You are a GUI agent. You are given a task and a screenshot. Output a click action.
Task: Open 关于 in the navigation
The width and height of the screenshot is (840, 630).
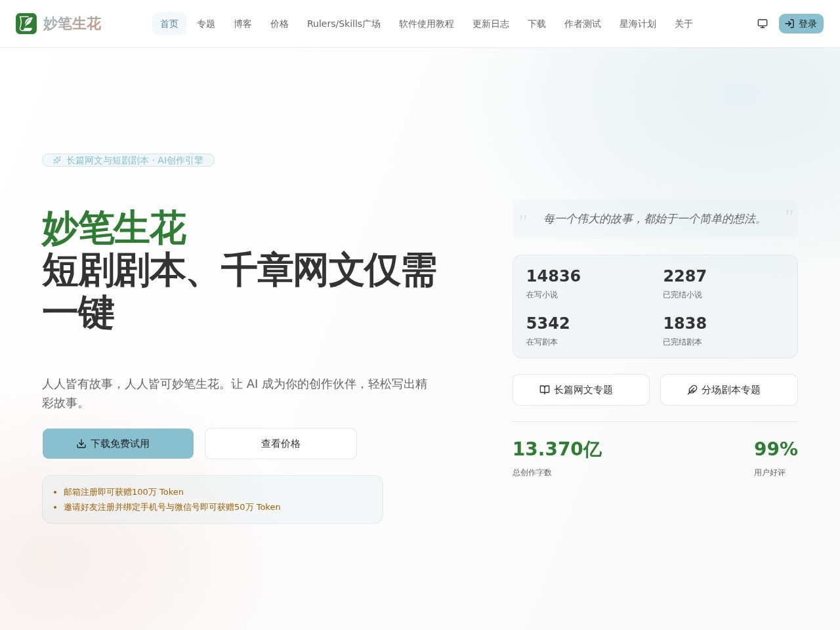click(x=684, y=24)
